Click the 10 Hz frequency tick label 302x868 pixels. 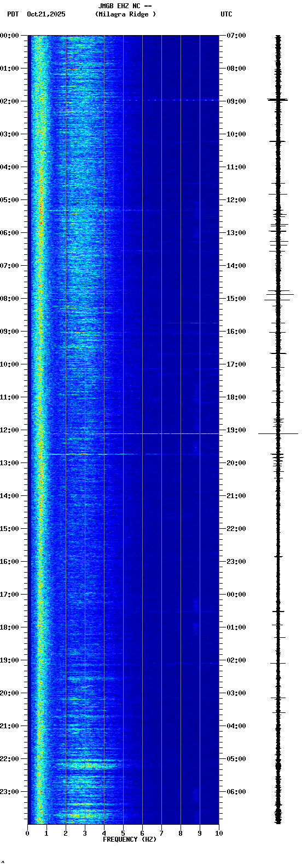[x=219, y=833]
